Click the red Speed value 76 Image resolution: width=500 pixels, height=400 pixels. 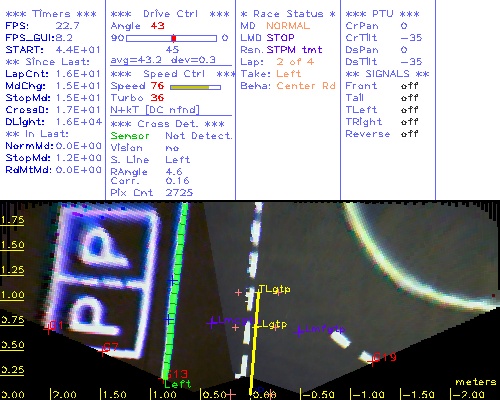(x=157, y=86)
